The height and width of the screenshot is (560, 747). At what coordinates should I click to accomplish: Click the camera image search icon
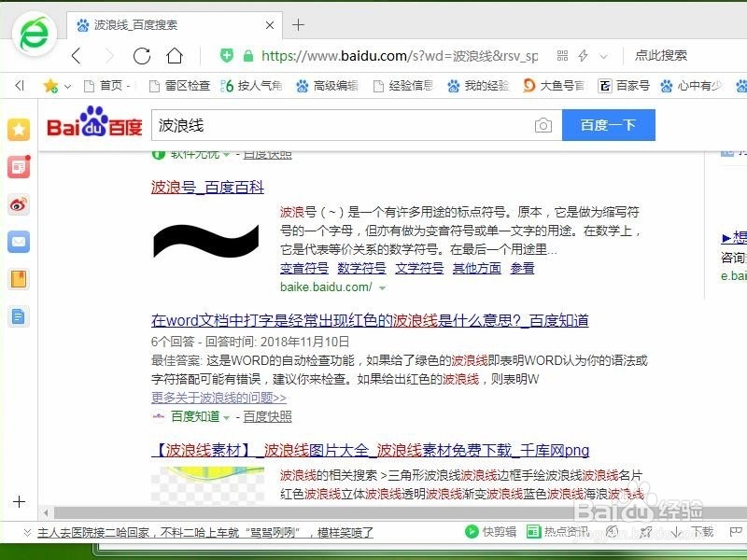[543, 125]
